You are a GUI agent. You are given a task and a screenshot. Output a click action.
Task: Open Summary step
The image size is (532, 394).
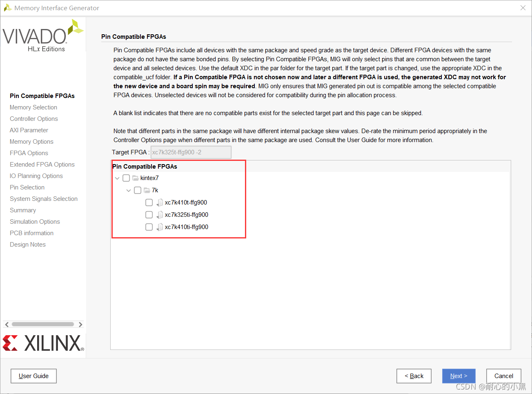coord(23,210)
